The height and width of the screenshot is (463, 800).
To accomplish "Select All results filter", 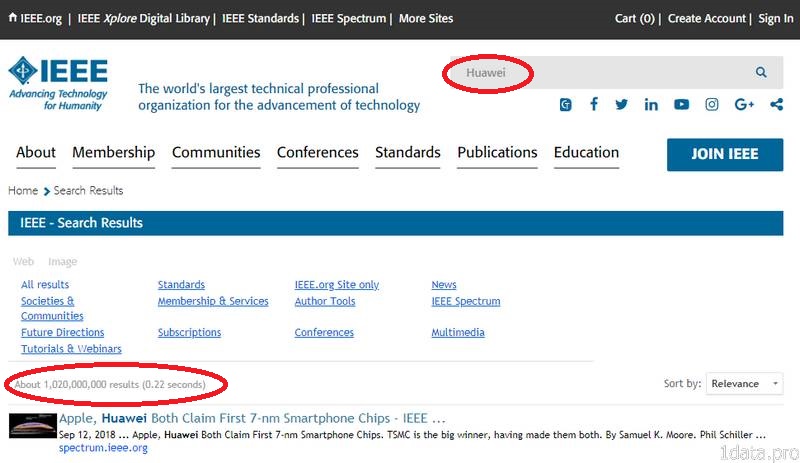I will pos(45,284).
